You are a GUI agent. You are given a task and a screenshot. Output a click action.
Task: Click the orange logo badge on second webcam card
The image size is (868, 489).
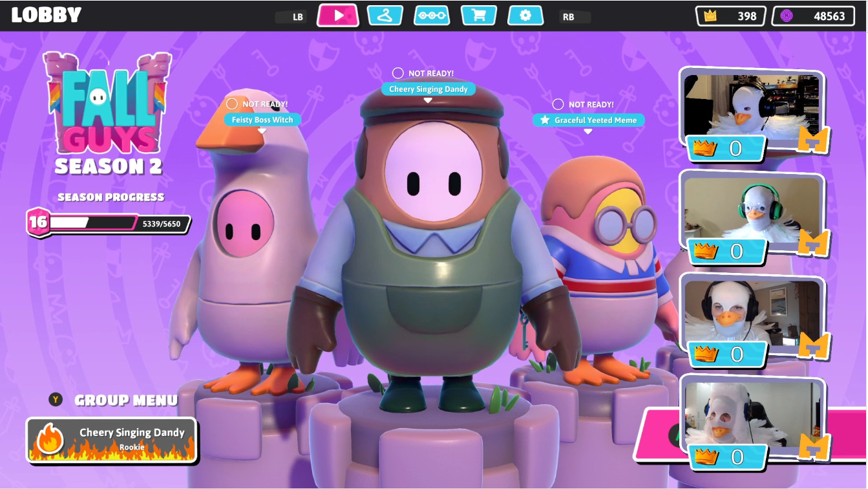pyautogui.click(x=813, y=243)
